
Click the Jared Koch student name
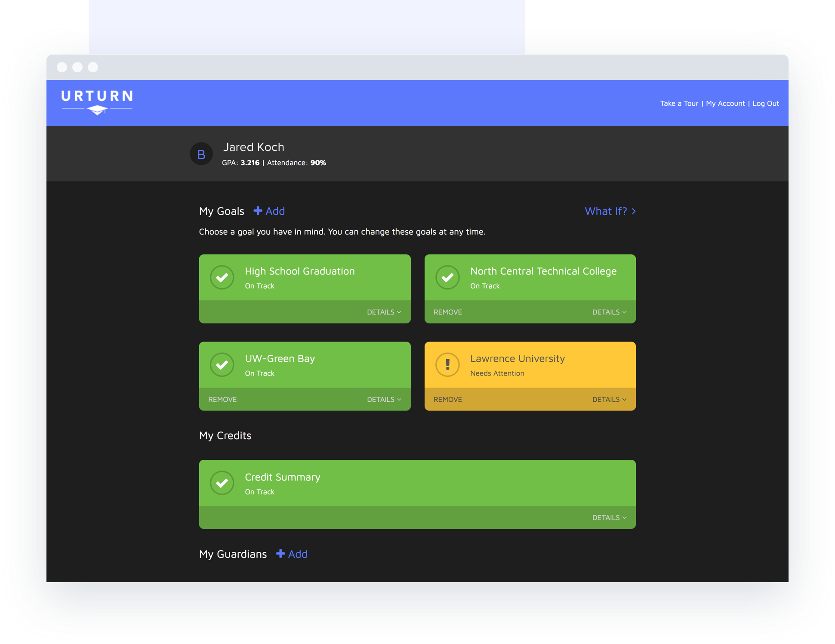(253, 147)
